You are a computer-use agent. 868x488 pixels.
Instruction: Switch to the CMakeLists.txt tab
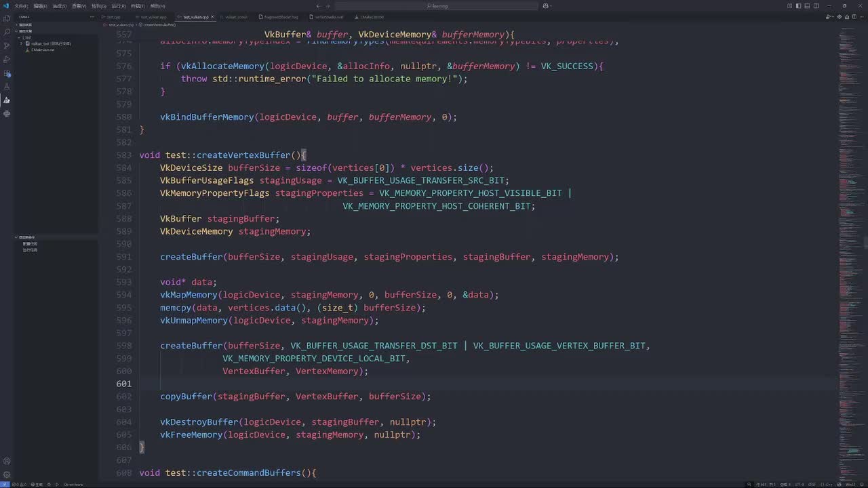(x=372, y=17)
